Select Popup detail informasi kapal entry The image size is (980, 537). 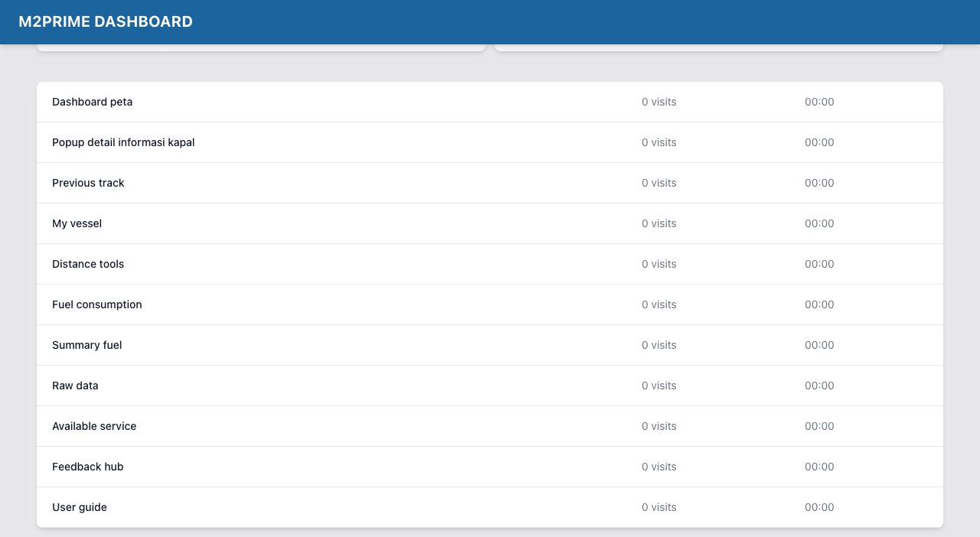(x=123, y=142)
